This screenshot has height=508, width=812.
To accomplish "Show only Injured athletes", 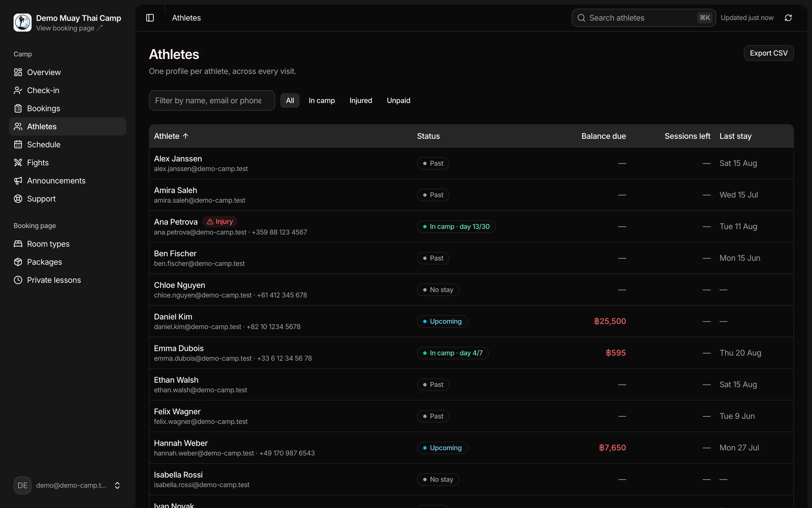I will point(361,100).
